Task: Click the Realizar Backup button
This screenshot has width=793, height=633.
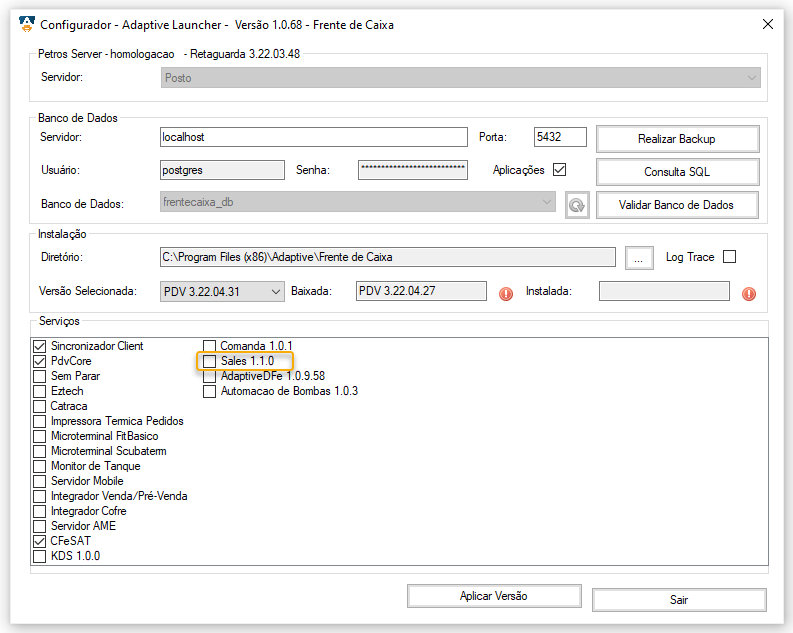Action: (677, 138)
